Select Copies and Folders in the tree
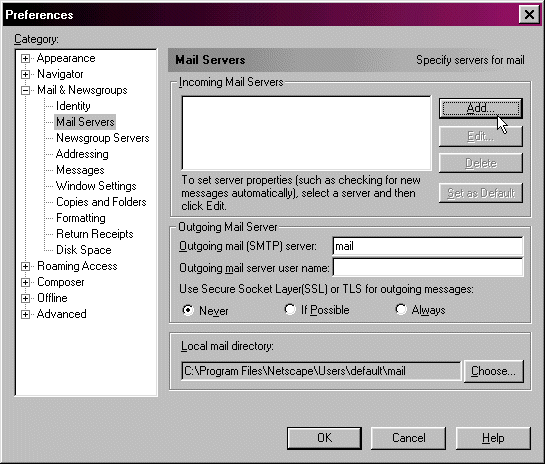The height and width of the screenshot is (464, 545). [101, 202]
